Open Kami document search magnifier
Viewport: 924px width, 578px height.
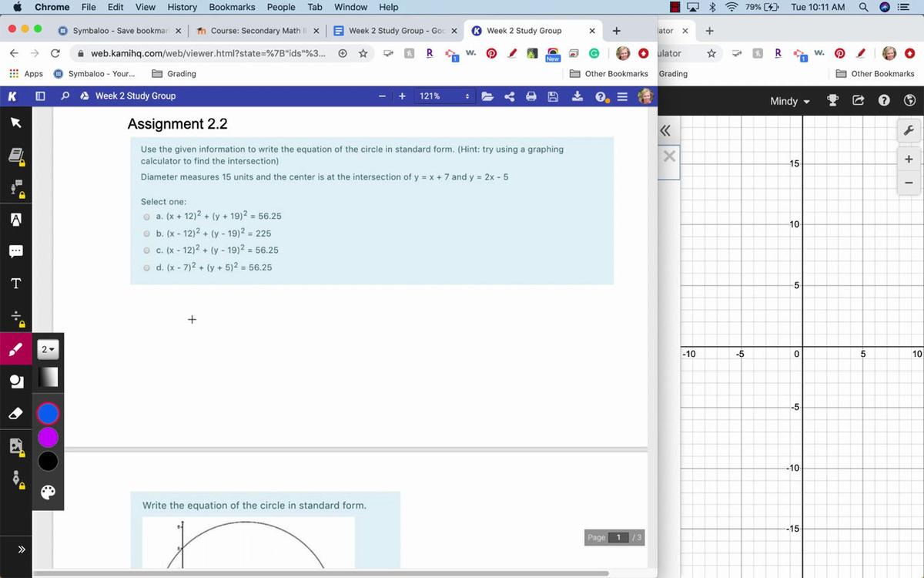(65, 96)
